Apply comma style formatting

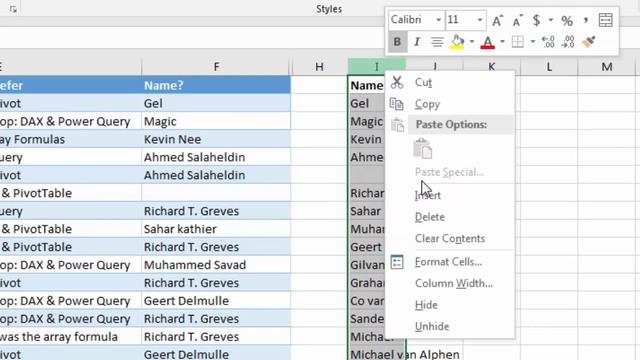pyautogui.click(x=586, y=20)
